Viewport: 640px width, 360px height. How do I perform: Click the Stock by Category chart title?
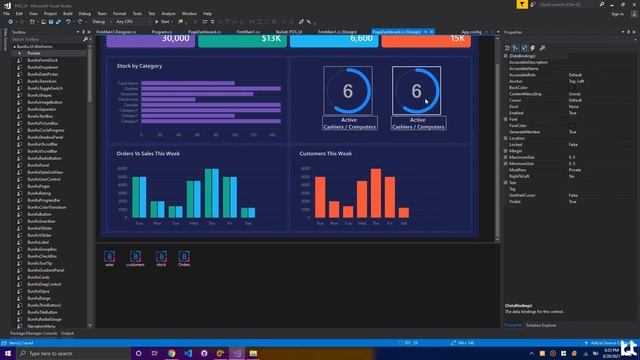click(x=139, y=66)
